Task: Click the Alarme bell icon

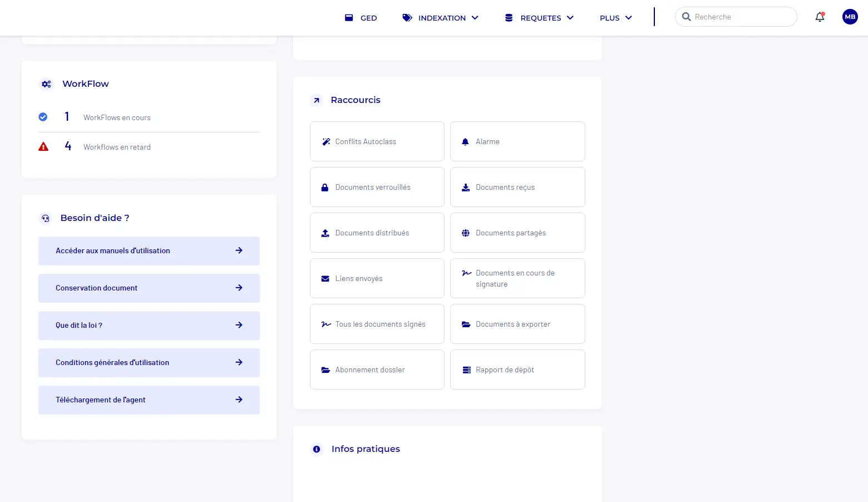Action: [x=466, y=141]
